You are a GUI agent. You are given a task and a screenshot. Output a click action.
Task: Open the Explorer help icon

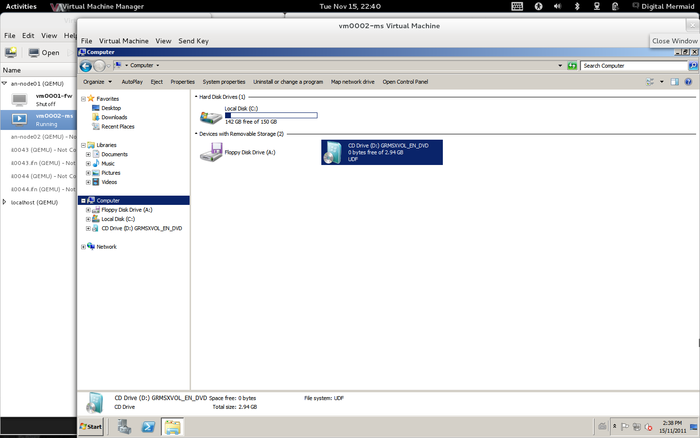coord(688,82)
